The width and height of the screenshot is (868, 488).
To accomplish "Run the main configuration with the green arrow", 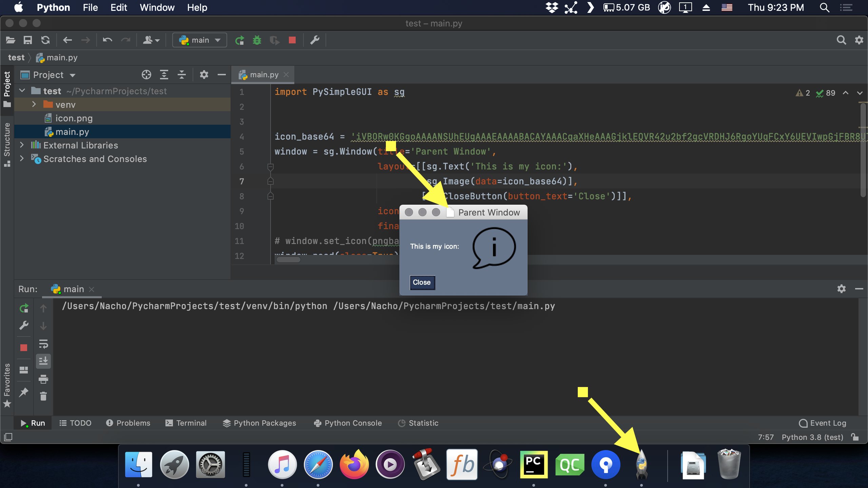I will 240,40.
